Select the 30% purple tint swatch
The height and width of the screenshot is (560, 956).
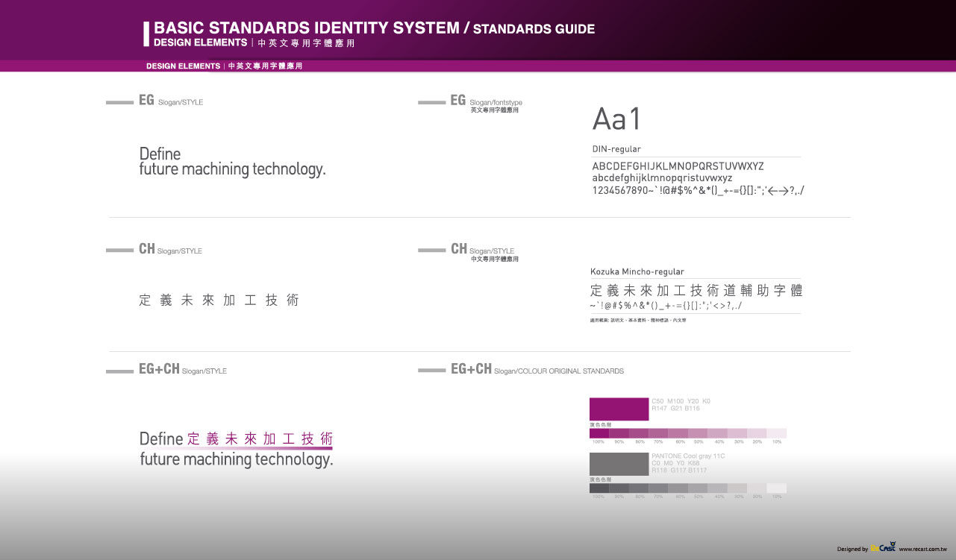pyautogui.click(x=737, y=433)
